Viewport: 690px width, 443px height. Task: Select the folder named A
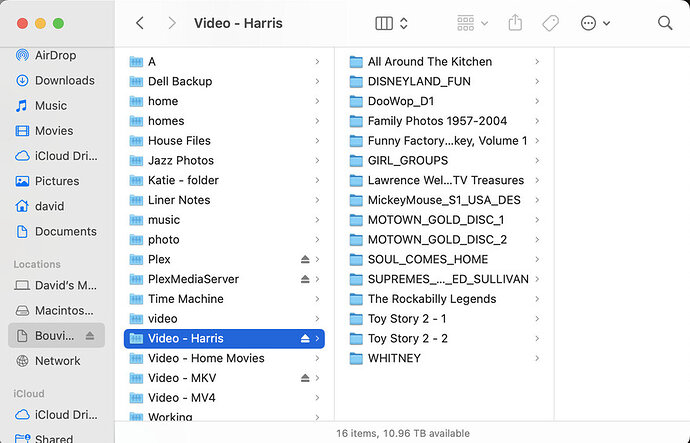click(x=224, y=62)
